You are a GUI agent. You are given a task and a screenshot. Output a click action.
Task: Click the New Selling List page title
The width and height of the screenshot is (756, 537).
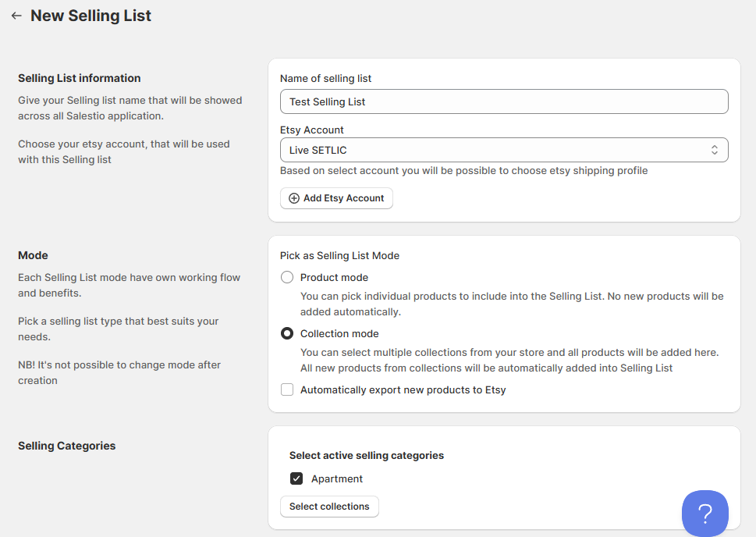pos(91,16)
